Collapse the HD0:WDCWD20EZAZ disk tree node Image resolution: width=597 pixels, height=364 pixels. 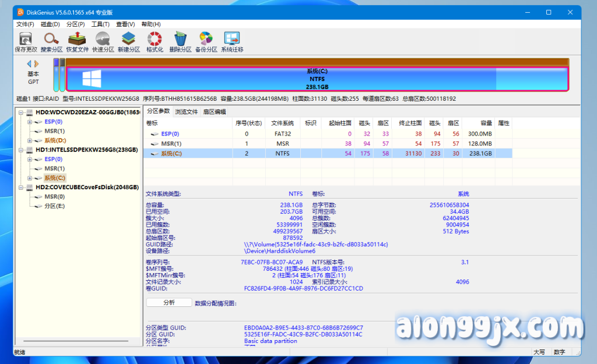coord(22,112)
